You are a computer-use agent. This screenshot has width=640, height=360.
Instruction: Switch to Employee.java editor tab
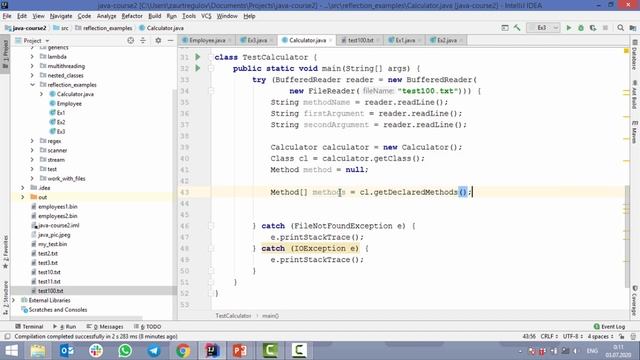point(207,40)
